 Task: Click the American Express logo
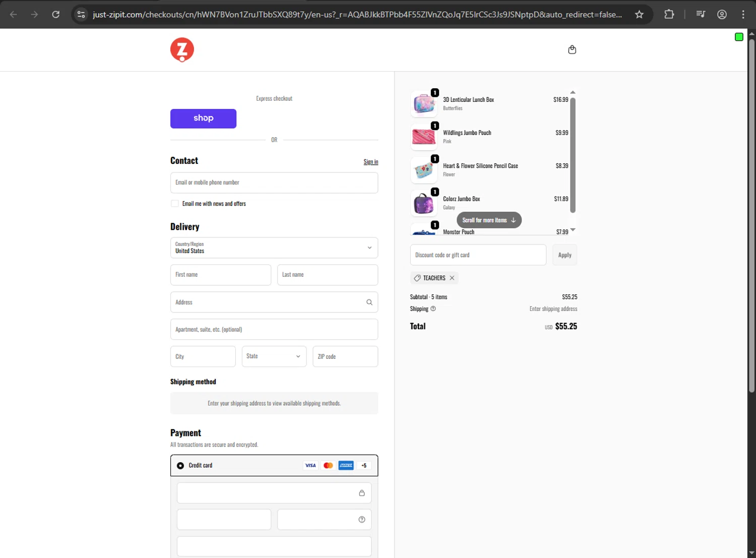click(346, 465)
